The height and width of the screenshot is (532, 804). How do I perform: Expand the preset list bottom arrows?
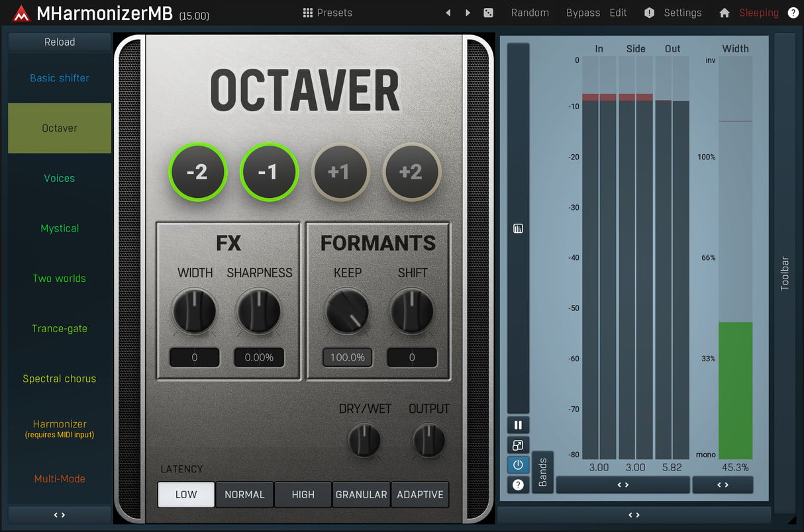60,515
